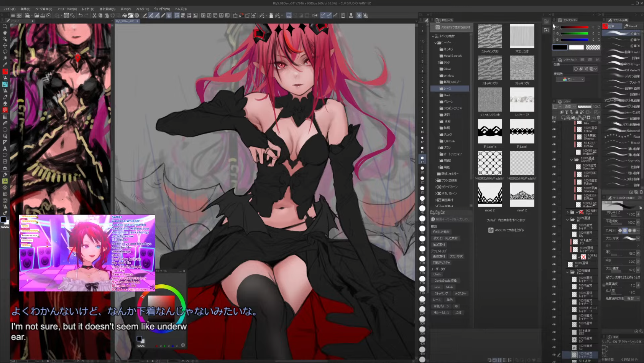
Task: Select the white sub color swatch
Action: pos(576,47)
